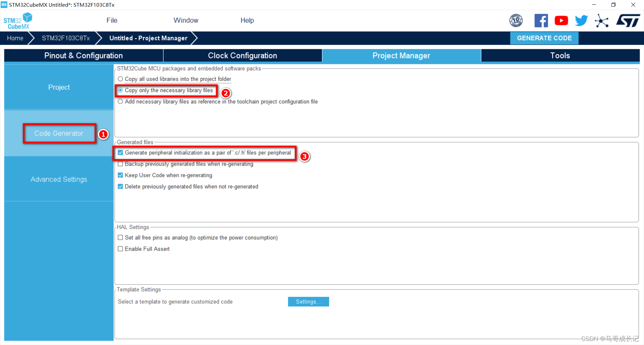Enable Set all free pins as analog
This screenshot has width=644, height=345.
(120, 237)
